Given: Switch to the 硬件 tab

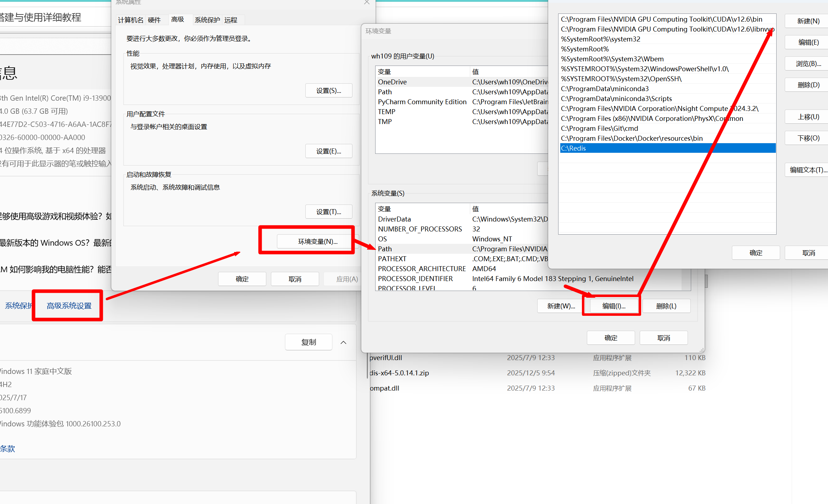Looking at the screenshot, I should (154, 20).
